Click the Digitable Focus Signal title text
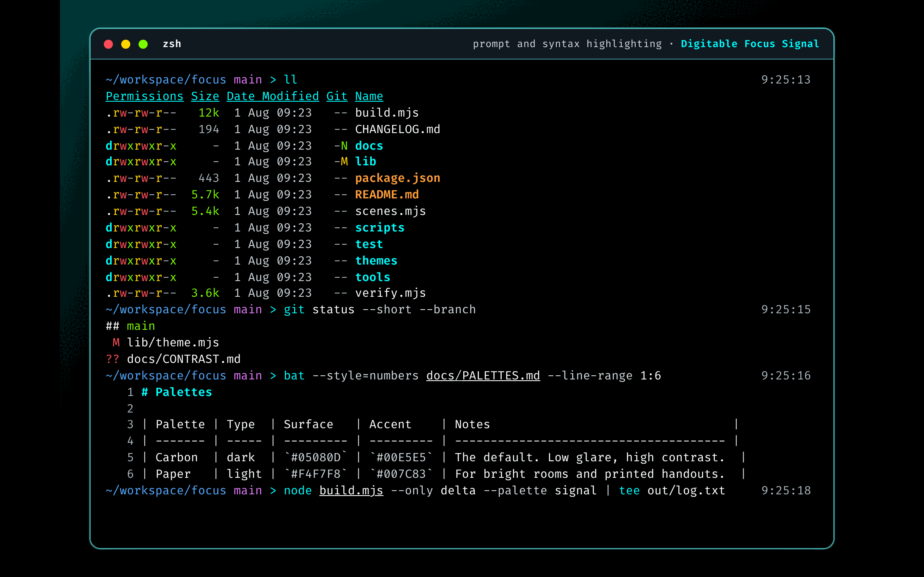 pyautogui.click(x=750, y=44)
